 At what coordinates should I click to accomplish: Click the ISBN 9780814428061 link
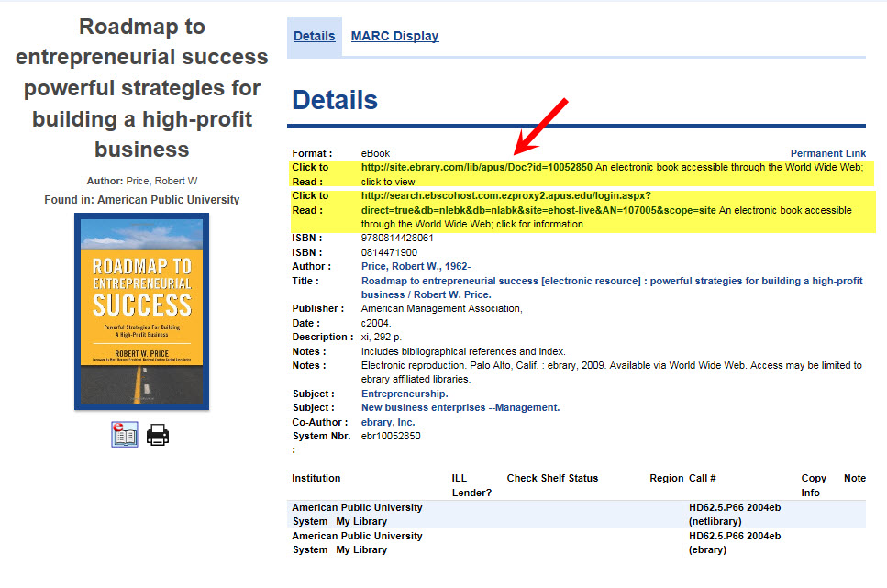(x=404, y=238)
